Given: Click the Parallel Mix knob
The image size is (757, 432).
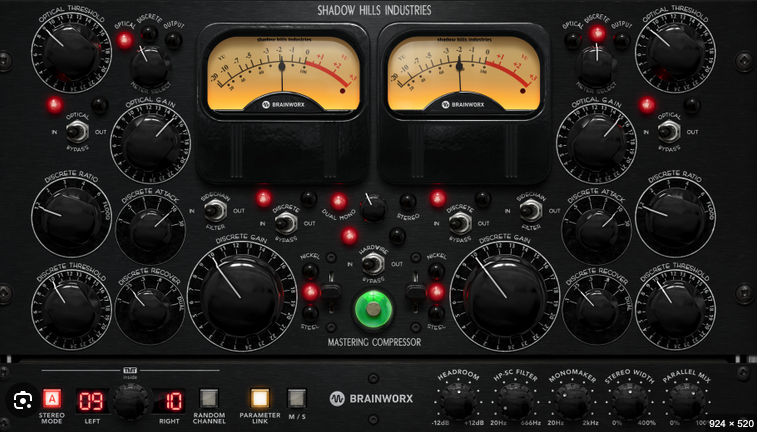Looking at the screenshot, I should coord(687,402).
